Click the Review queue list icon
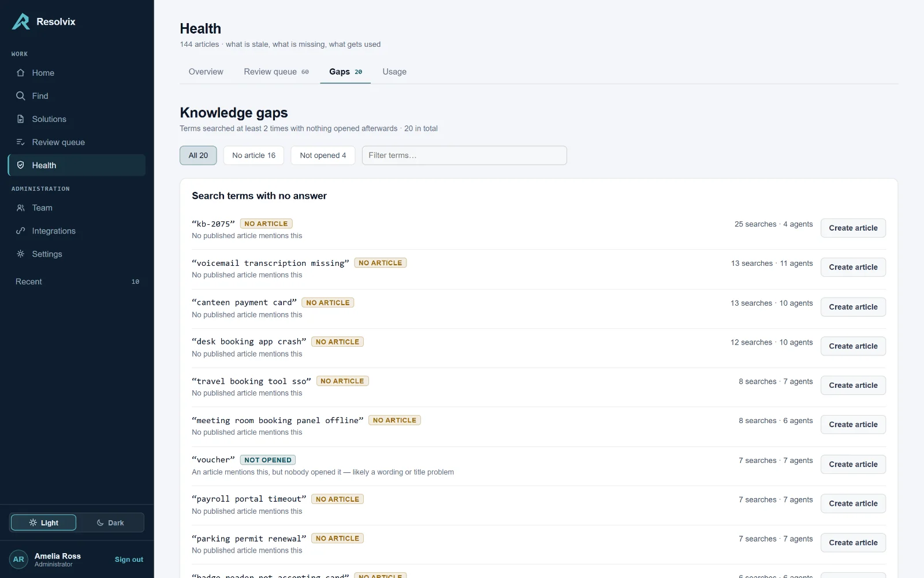The image size is (924, 578). click(x=21, y=142)
